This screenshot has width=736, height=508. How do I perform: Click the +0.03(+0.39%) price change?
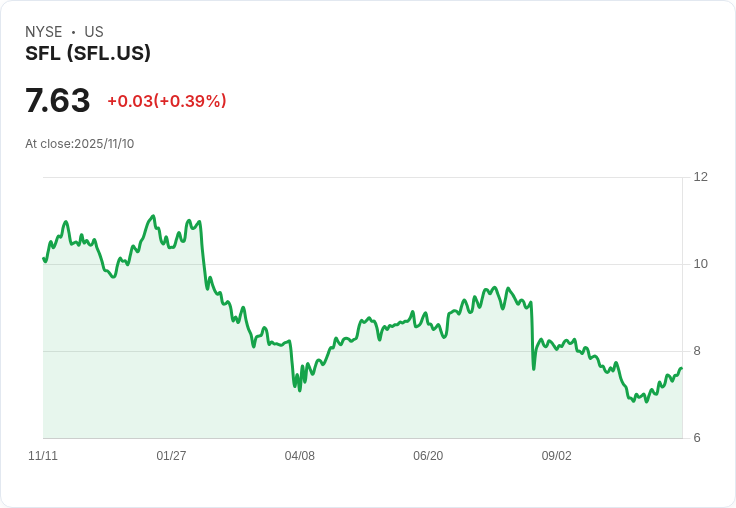[x=167, y=101]
